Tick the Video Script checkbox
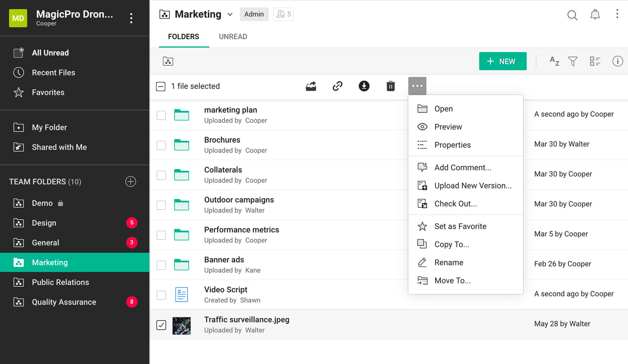This screenshot has width=628, height=364. click(x=161, y=295)
